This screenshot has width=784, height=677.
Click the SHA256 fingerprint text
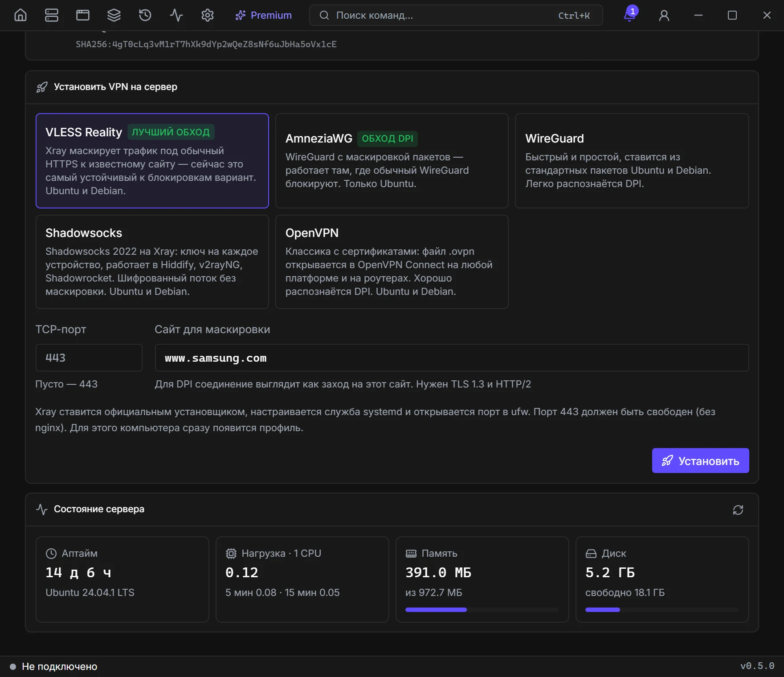click(206, 44)
